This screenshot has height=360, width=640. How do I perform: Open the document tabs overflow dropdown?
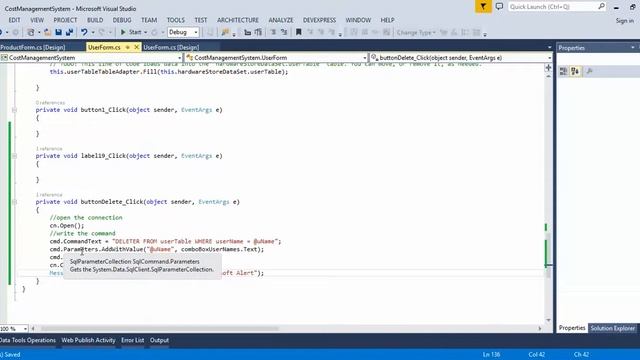coord(549,47)
